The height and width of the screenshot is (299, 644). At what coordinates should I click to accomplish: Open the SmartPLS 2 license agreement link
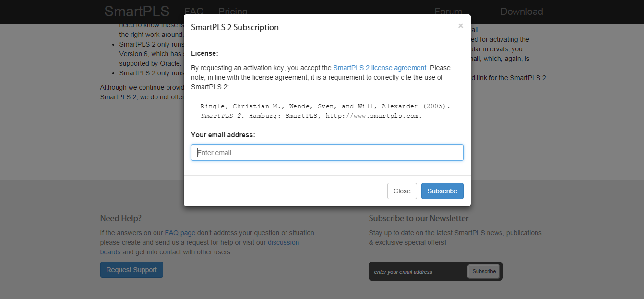(x=380, y=68)
